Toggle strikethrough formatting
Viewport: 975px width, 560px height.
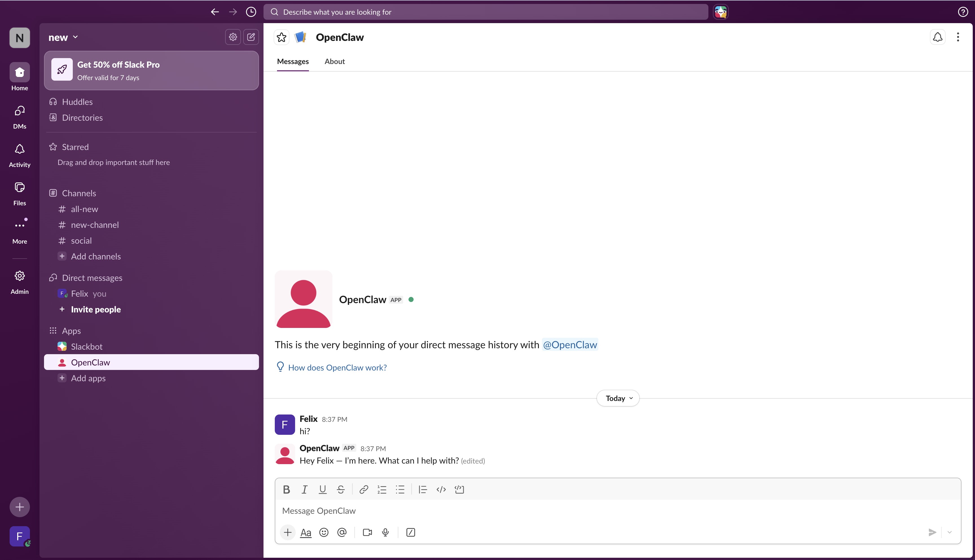[x=341, y=489]
